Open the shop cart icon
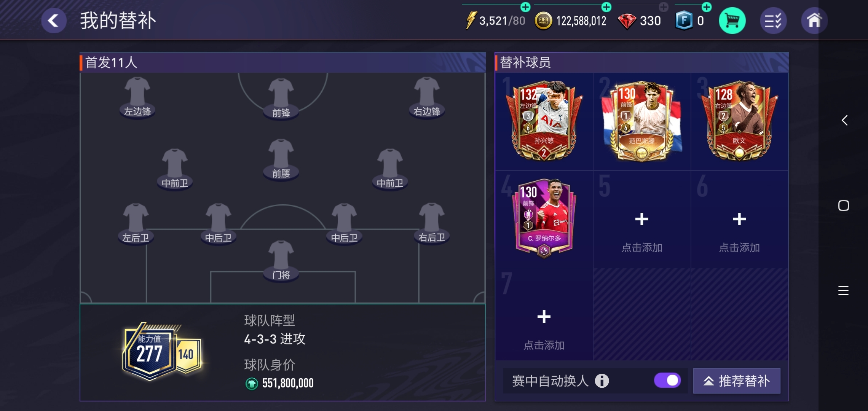This screenshot has height=411, width=868. pyautogui.click(x=732, y=21)
